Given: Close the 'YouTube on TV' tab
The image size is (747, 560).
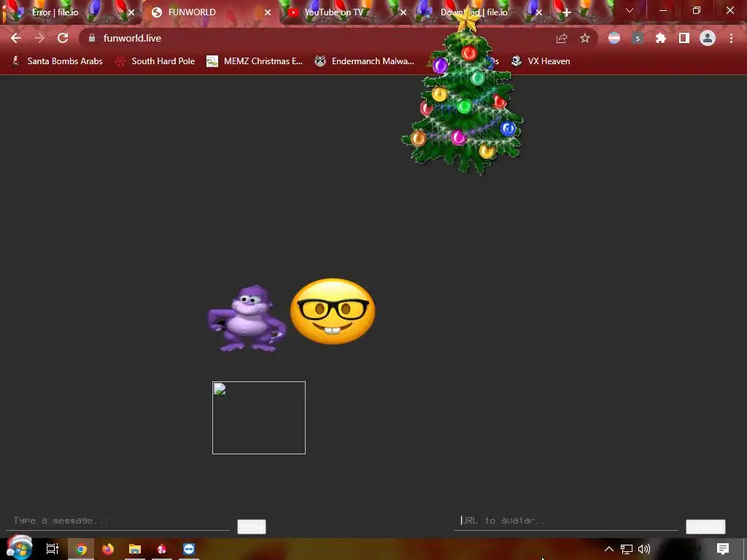Looking at the screenshot, I should pyautogui.click(x=403, y=12).
